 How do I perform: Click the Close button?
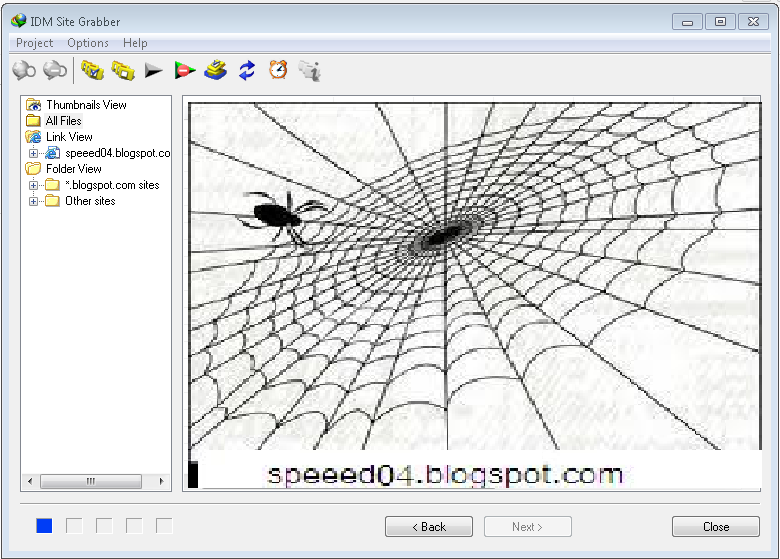tap(716, 527)
